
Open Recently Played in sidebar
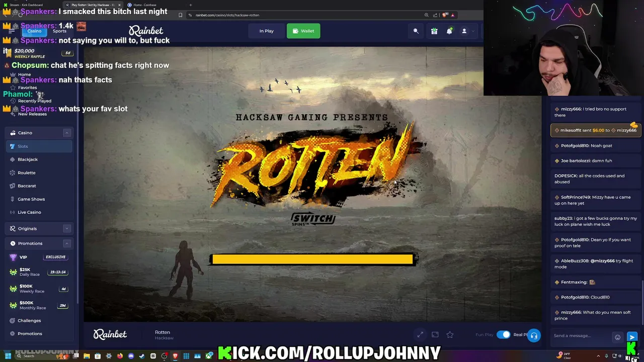tap(34, 101)
